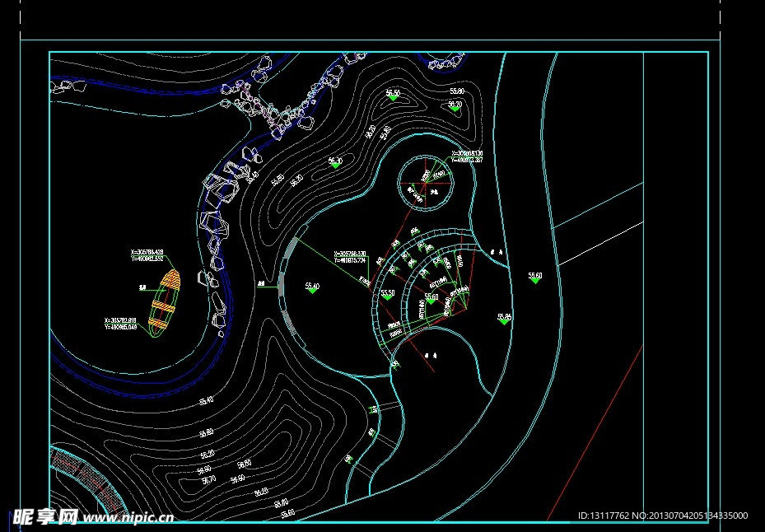Select coordinate label X=305783.428 above the boat
This screenshot has height=532, width=765.
point(147,252)
